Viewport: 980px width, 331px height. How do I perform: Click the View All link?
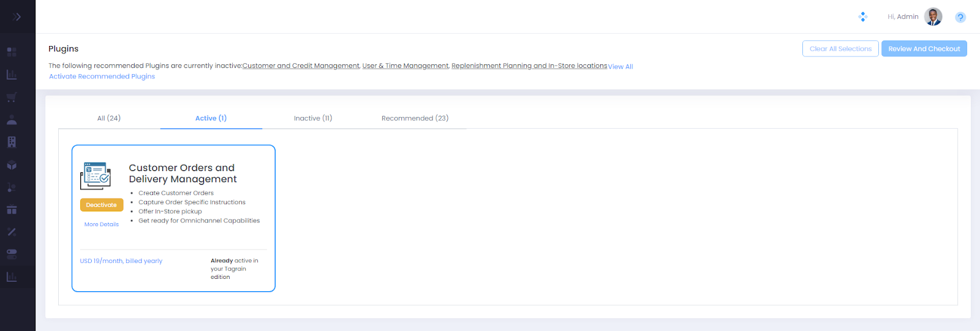(x=620, y=67)
